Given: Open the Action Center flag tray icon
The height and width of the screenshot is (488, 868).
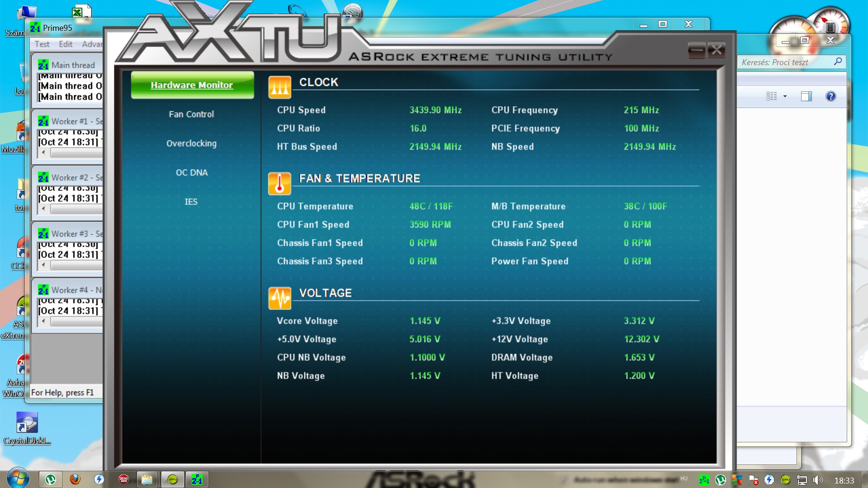Looking at the screenshot, I should coord(753,480).
